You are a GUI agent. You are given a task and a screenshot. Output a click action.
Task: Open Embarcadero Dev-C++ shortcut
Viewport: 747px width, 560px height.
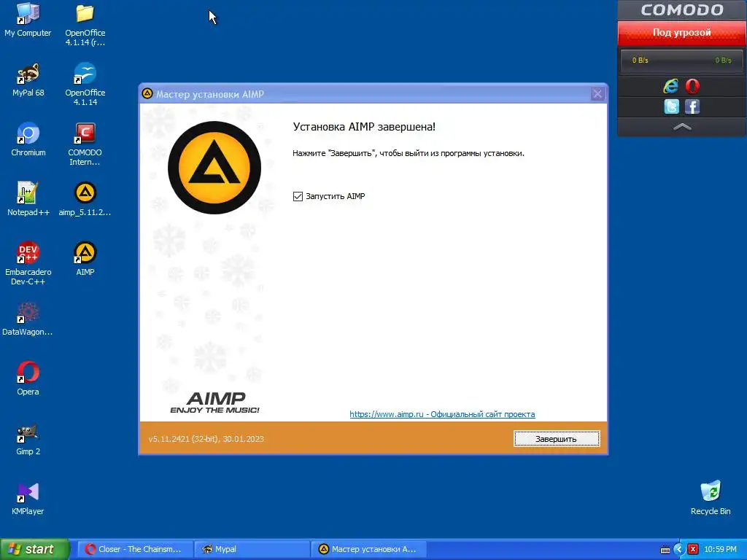[x=28, y=263]
